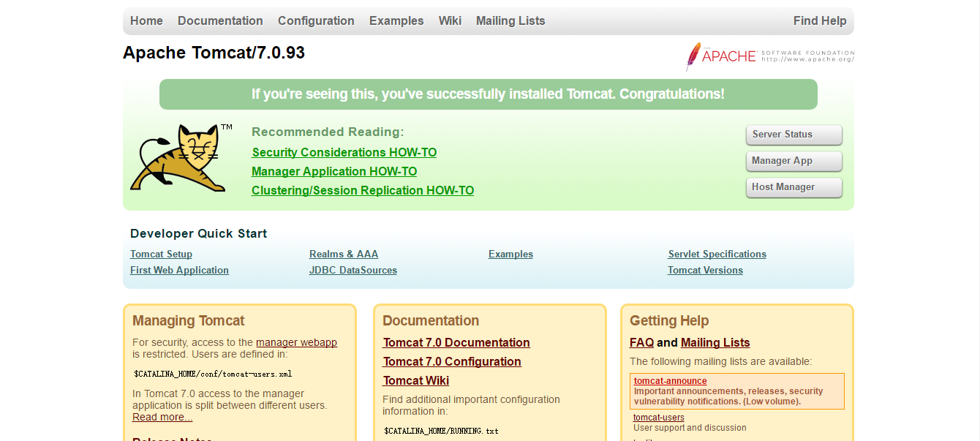Open Clustering/Session Replication HOW-TO
980x441 pixels.
coord(363,190)
